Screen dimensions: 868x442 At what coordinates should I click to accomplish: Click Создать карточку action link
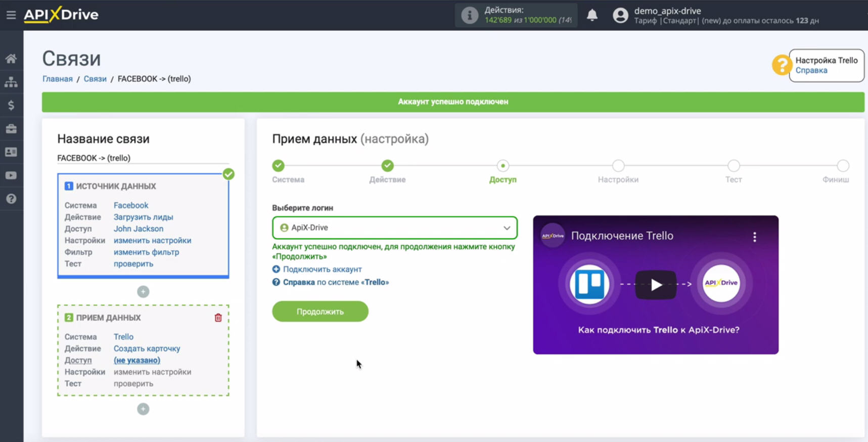[x=147, y=348]
